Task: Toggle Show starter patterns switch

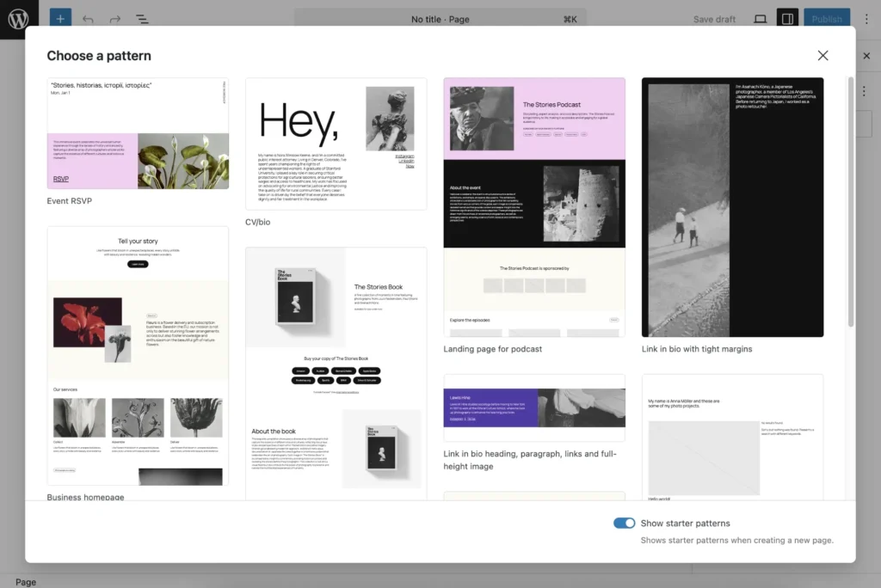Action: point(624,523)
